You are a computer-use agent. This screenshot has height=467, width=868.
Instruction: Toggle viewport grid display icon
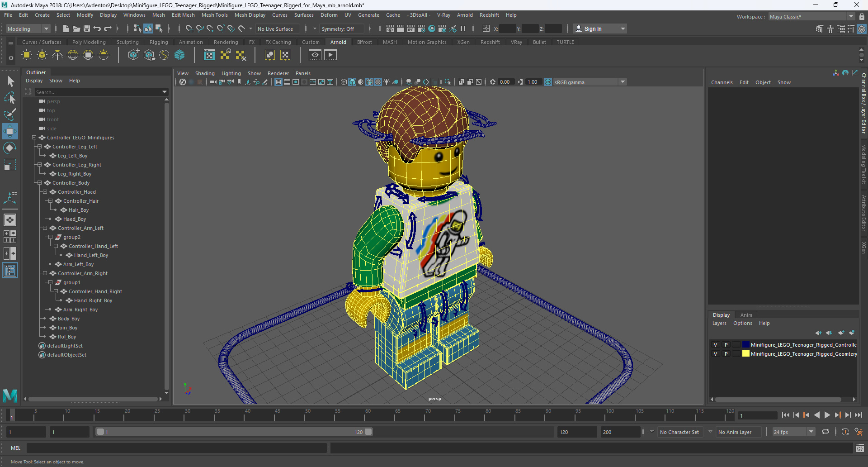(278, 82)
